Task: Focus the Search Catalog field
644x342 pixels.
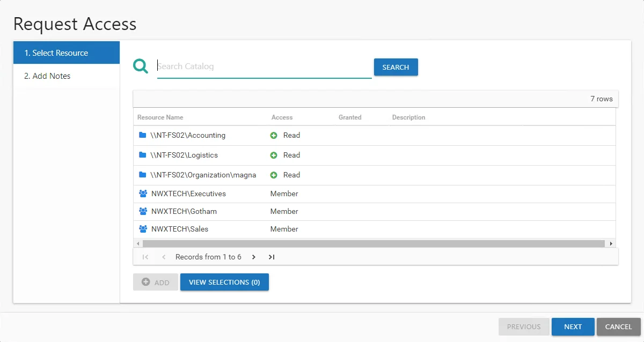Action: 264,66
